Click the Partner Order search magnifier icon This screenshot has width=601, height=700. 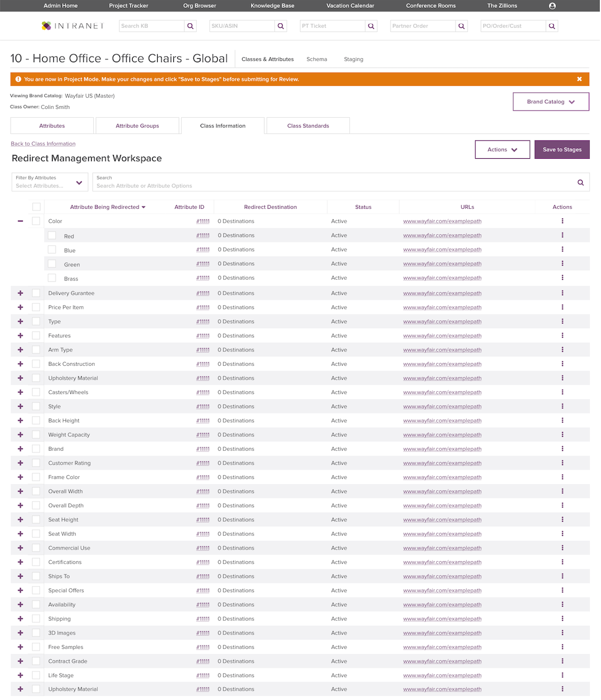(462, 26)
